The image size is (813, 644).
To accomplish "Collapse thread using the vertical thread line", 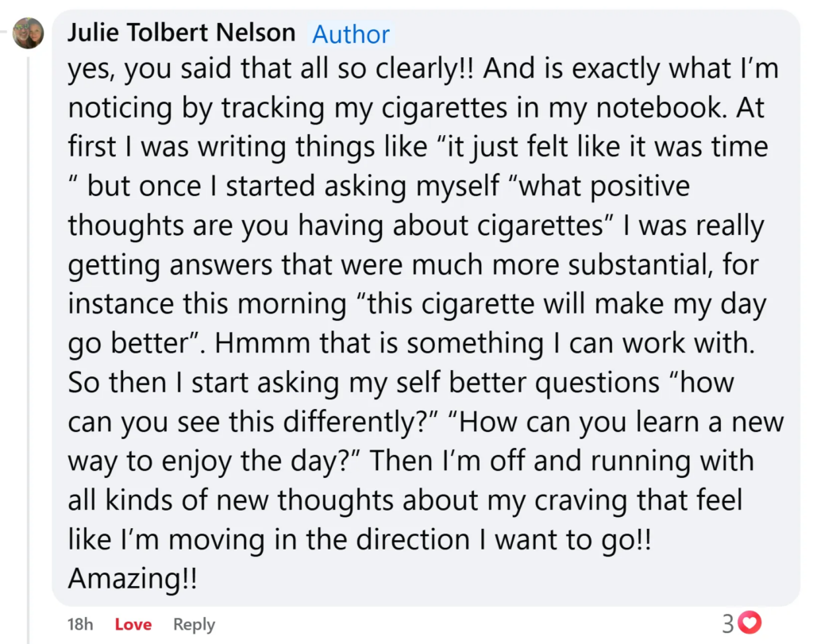I will 29,318.
